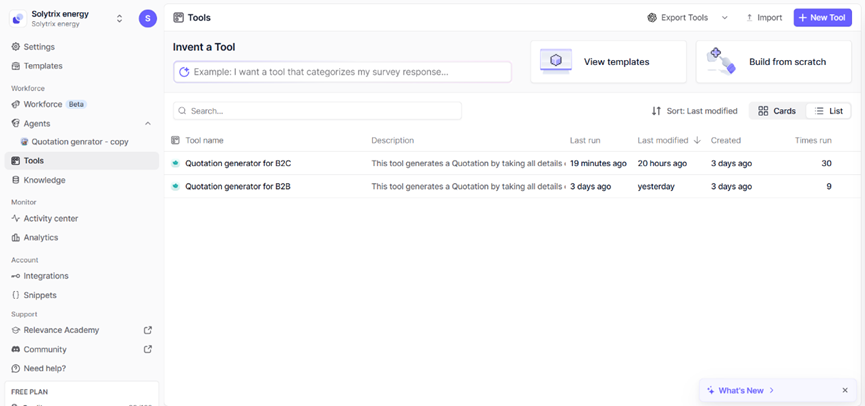The height and width of the screenshot is (406, 865).
Task: Open View templates card
Action: point(608,62)
